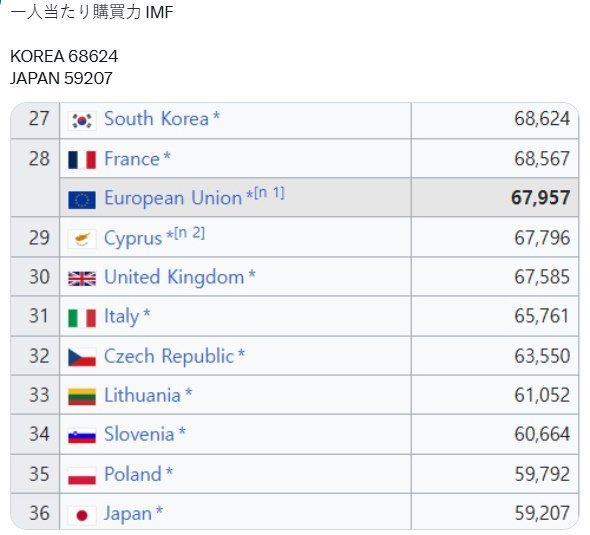Click the Cyprus flag icon
590x535 pixels.
click(82, 239)
